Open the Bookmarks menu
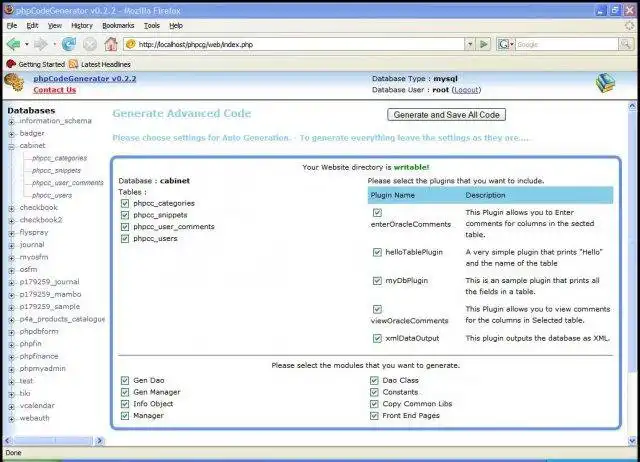The width and height of the screenshot is (640, 462). tap(118, 26)
